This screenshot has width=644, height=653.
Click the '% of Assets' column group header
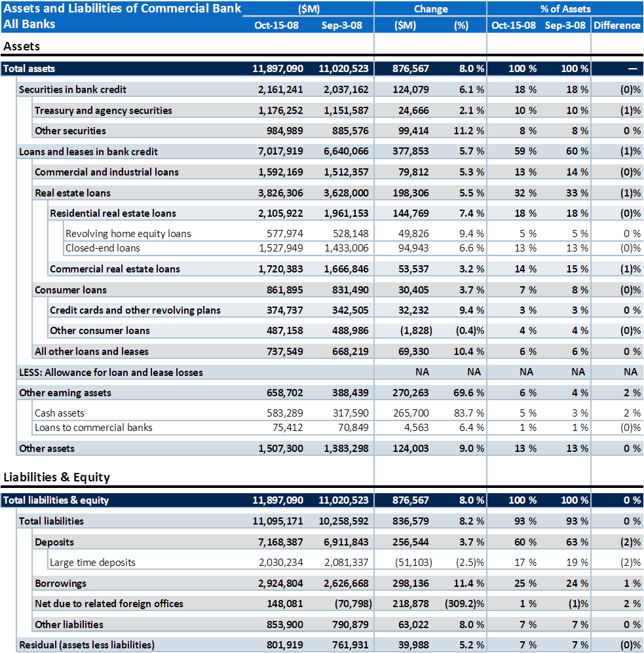pyautogui.click(x=565, y=9)
